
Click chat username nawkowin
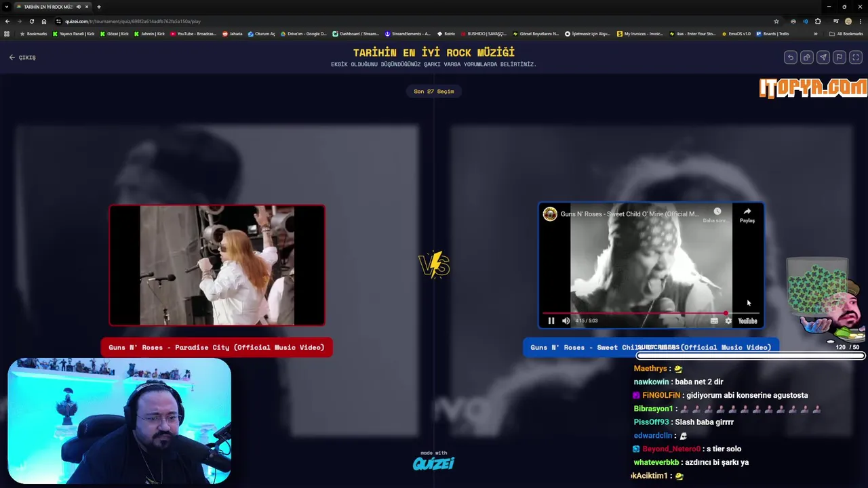[651, 382]
